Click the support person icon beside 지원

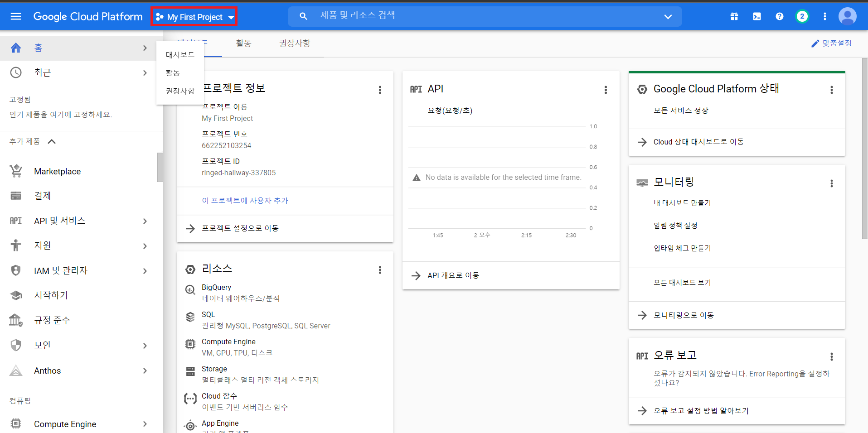tap(16, 245)
